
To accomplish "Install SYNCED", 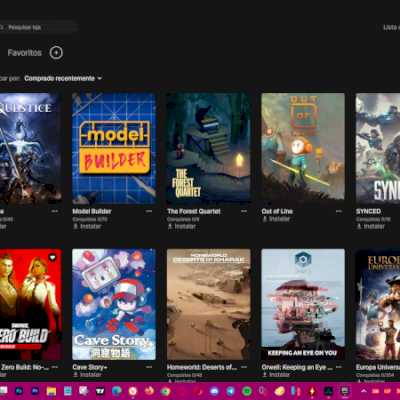I will pos(371,226).
